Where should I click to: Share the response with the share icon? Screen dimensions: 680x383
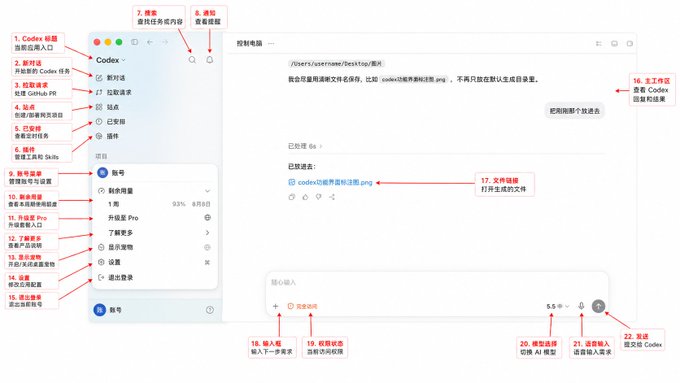332,197
